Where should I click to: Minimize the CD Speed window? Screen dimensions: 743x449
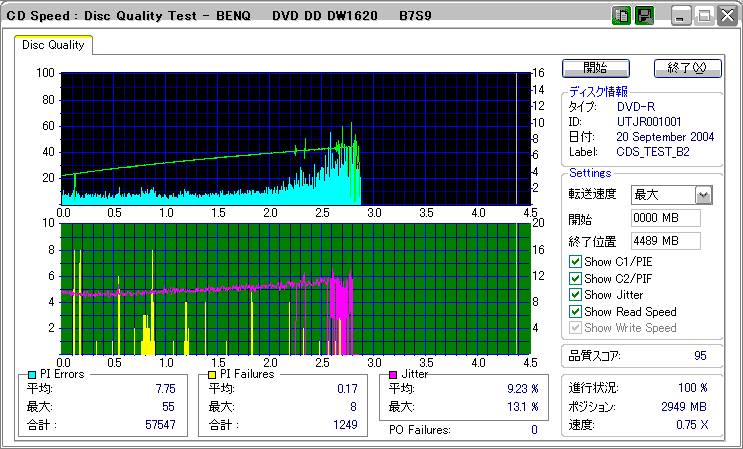681,16
